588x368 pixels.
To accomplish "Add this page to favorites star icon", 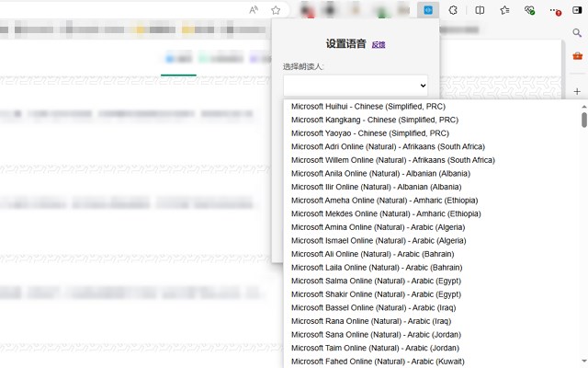I will (x=276, y=10).
